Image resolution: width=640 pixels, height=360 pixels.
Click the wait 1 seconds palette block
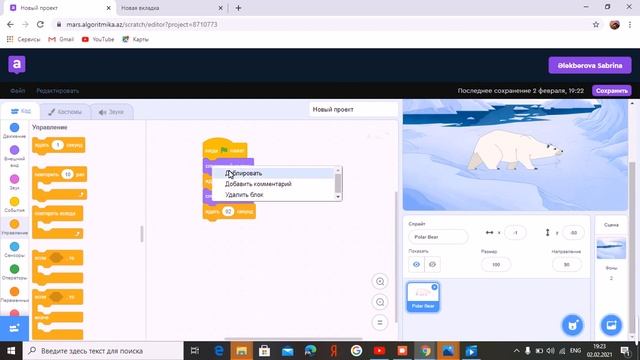[x=59, y=145]
